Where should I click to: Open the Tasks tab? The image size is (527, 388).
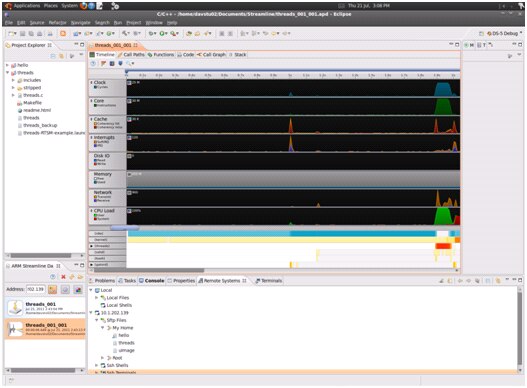[127, 280]
